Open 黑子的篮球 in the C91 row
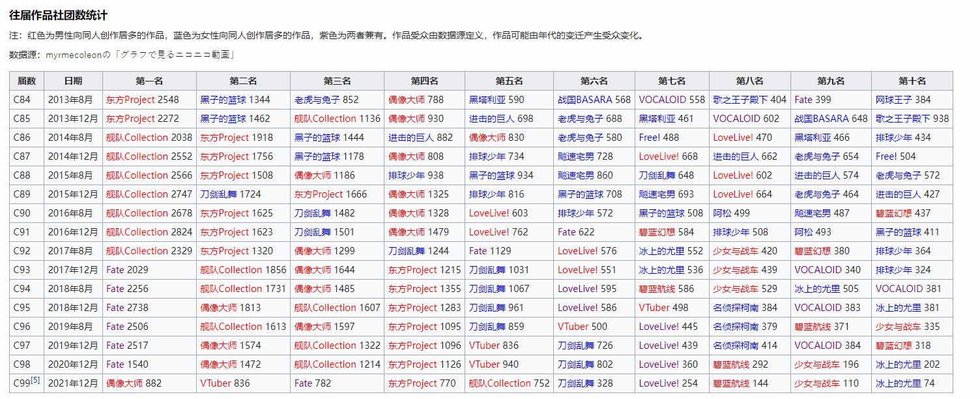980x399 pixels. click(x=899, y=232)
